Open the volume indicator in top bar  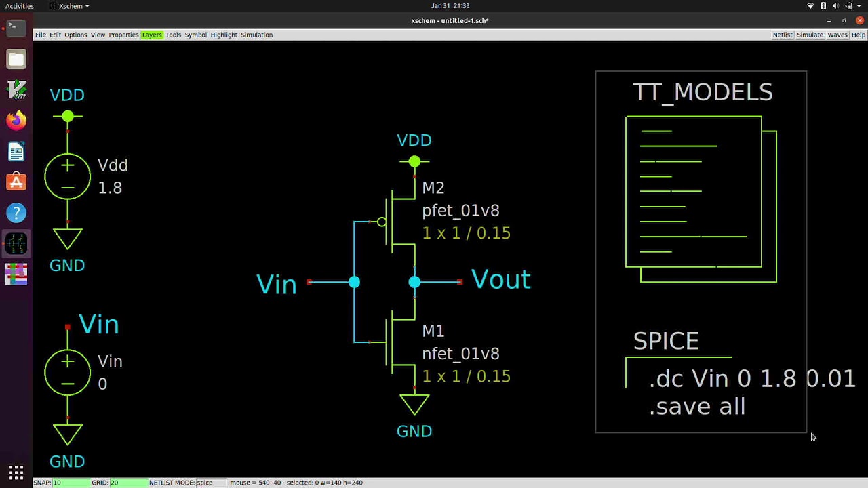coord(835,6)
